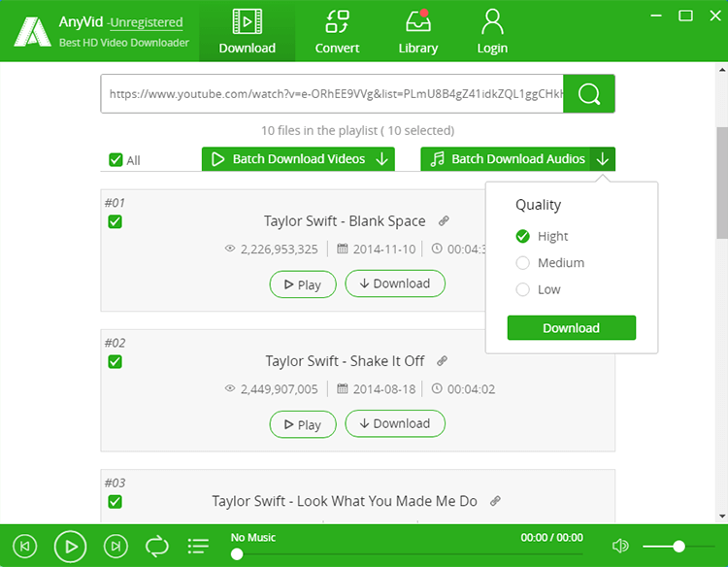
Task: Click the scrollbar up arrow
Action: click(722, 70)
